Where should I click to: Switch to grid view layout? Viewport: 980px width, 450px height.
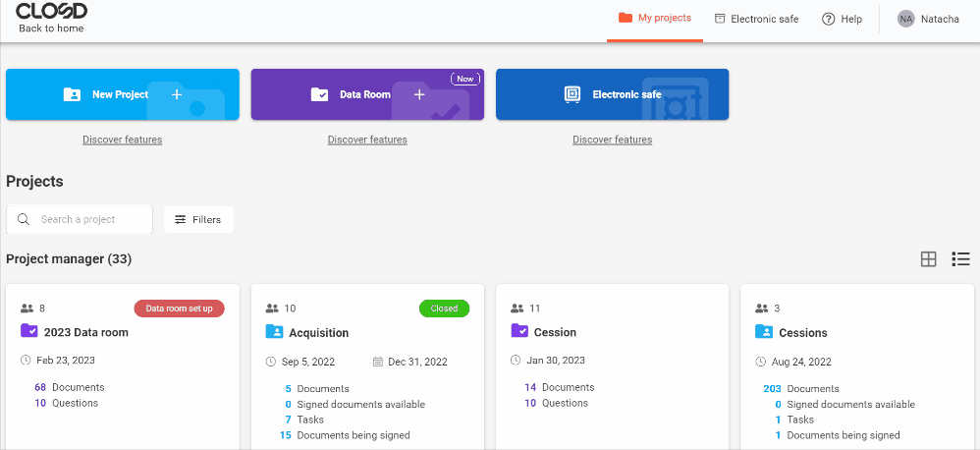(x=928, y=259)
